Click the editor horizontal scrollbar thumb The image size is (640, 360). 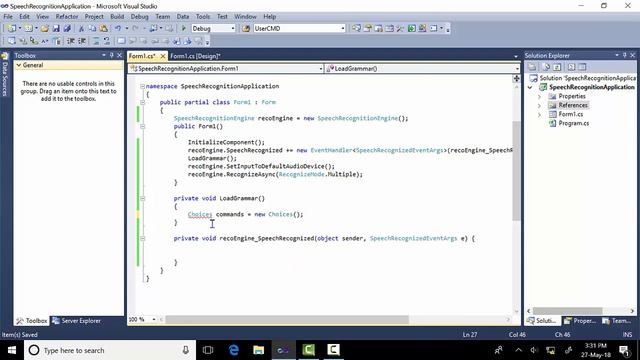[287, 320]
